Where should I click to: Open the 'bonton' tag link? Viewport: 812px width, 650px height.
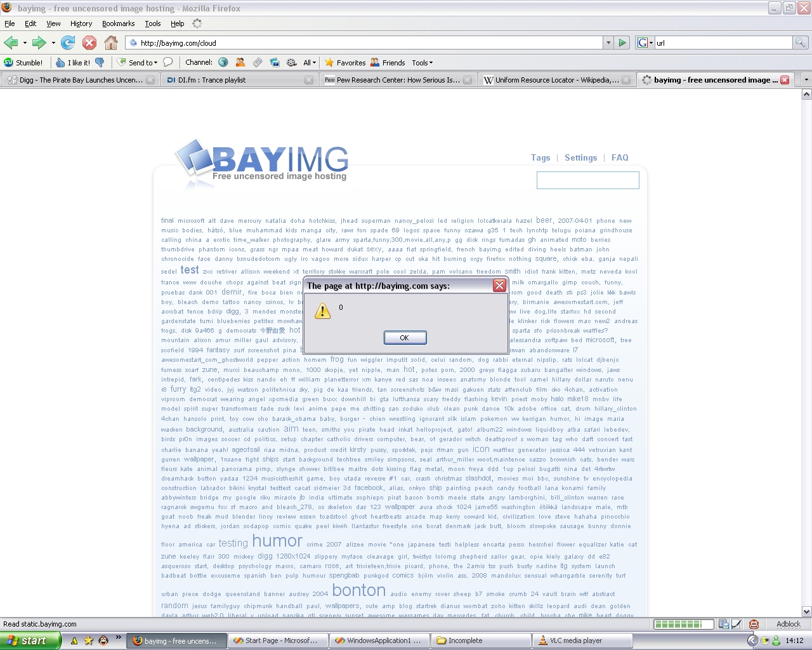359,590
